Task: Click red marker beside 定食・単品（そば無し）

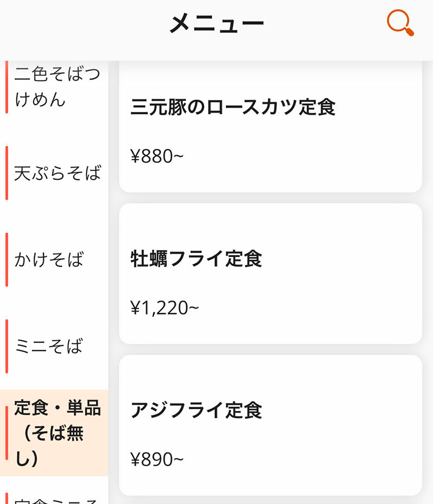Action: coord(6,433)
